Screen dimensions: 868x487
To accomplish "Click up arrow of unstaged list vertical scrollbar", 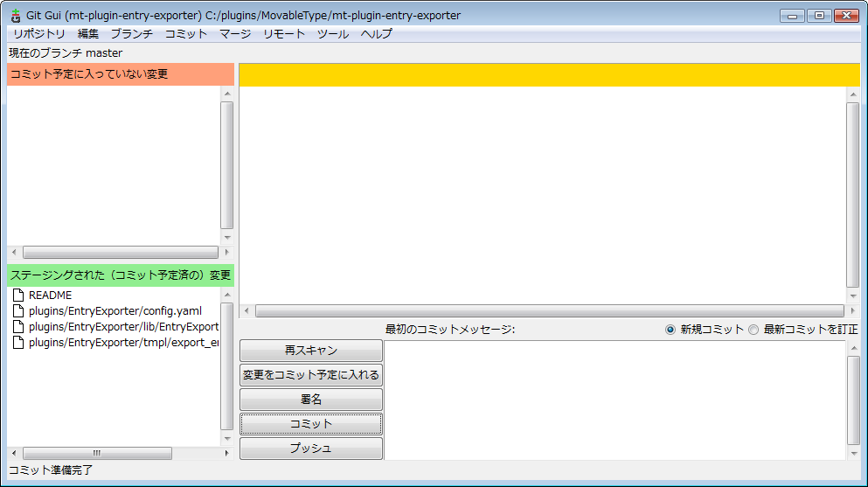I will click(x=227, y=94).
